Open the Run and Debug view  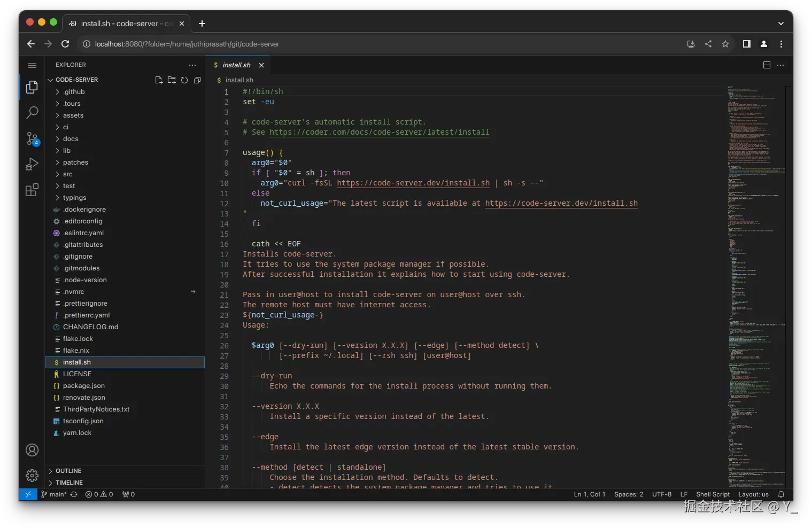(x=32, y=164)
